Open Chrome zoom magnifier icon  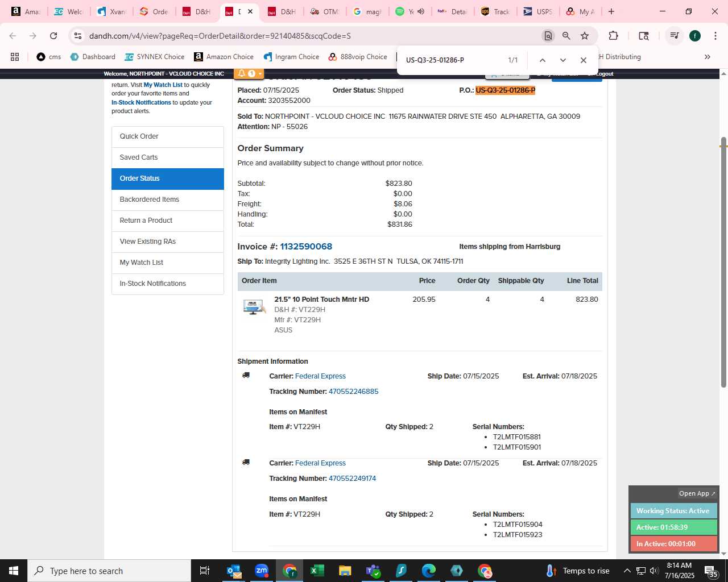(x=566, y=36)
